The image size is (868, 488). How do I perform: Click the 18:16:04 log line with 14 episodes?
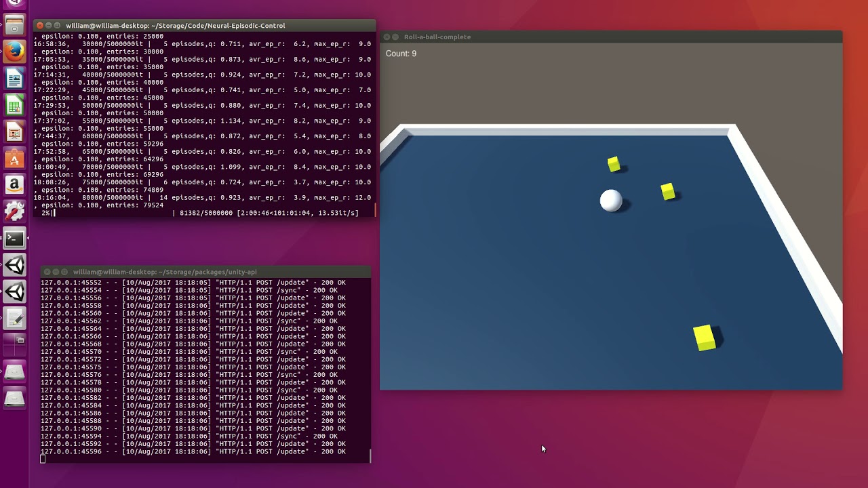(202, 198)
